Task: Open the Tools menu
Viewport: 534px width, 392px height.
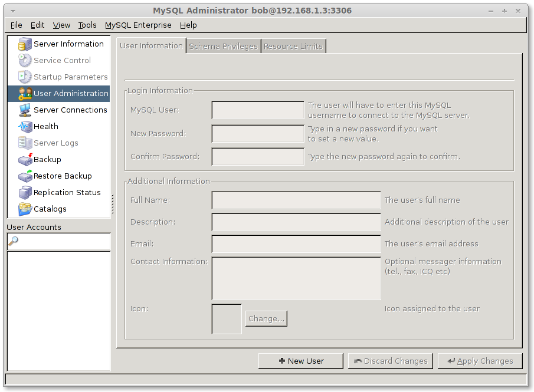Action: (x=87, y=25)
